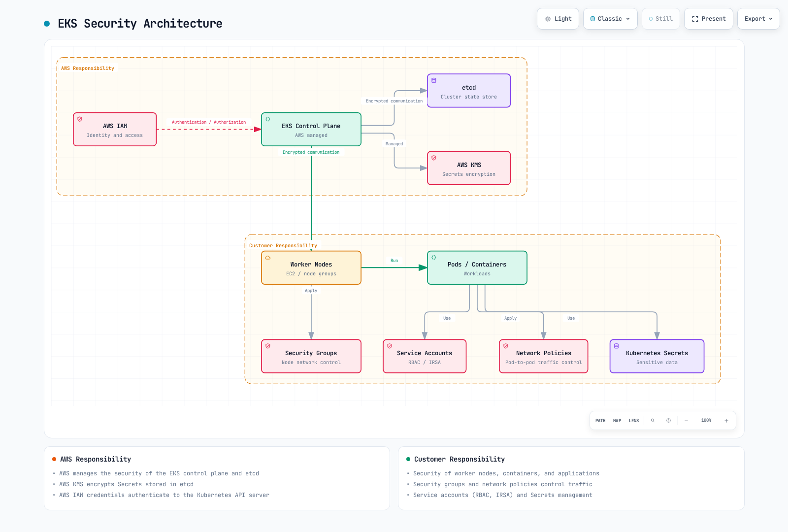
Task: Select the AWS IAM node
Action: click(115, 130)
